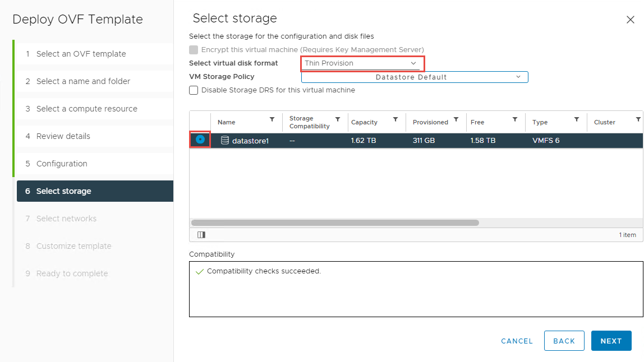Image resolution: width=644 pixels, height=362 pixels.
Task: Click the Storage Compatibility column filter icon
Action: (x=338, y=119)
